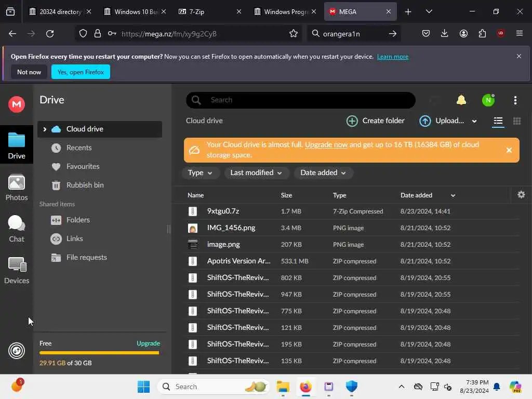Click the image.png thumbnail icon

pyautogui.click(x=193, y=245)
